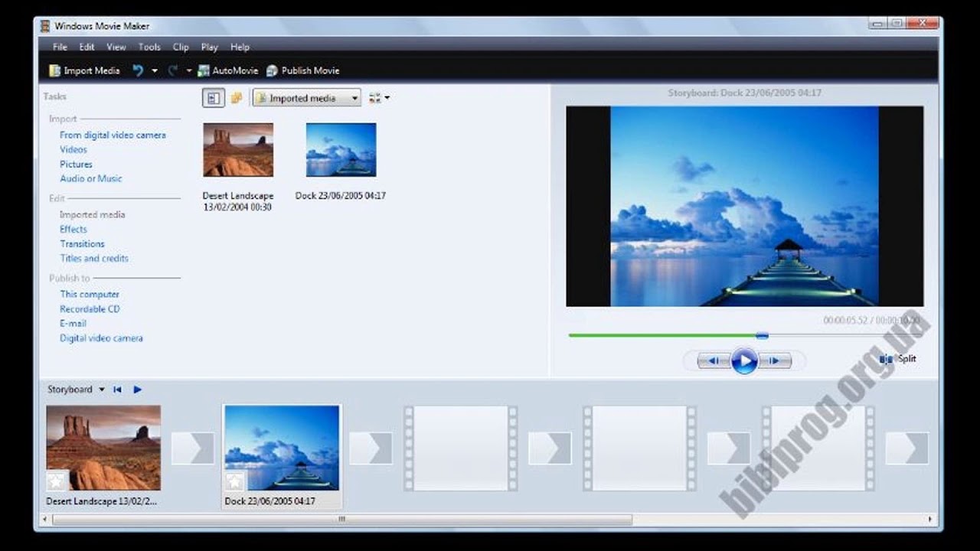The width and height of the screenshot is (980, 551).
Task: Click the Undo arrow icon
Action: [138, 70]
